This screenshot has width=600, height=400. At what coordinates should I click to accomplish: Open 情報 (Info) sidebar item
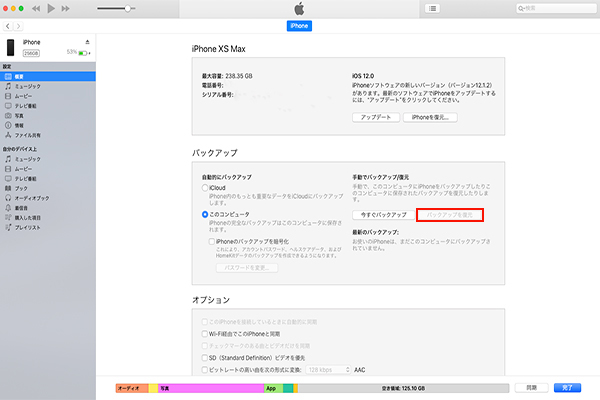click(48, 125)
